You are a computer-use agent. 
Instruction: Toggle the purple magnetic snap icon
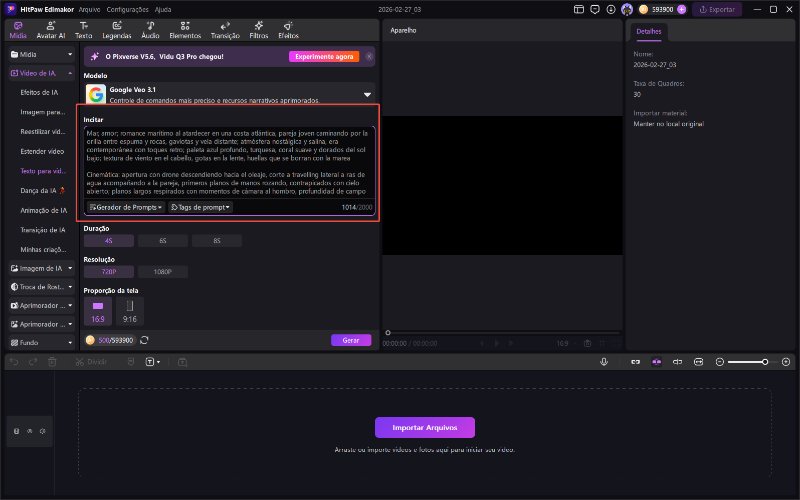tap(657, 362)
